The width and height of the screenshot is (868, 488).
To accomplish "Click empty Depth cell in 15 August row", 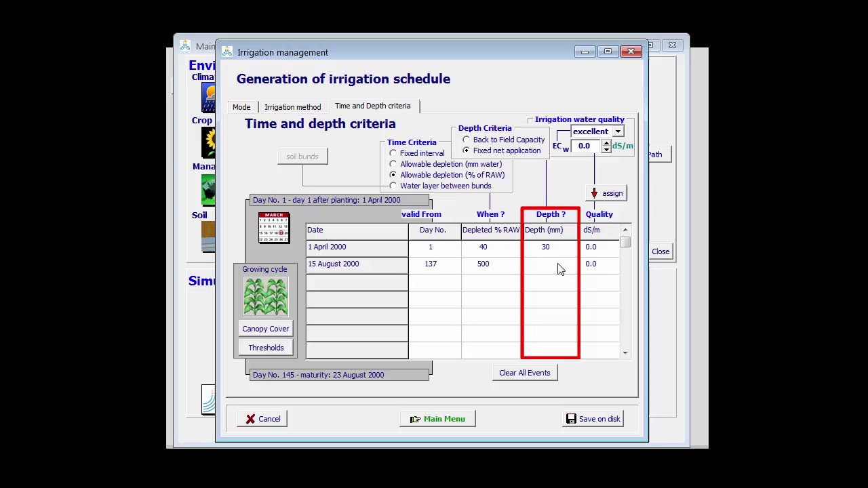I will pyautogui.click(x=550, y=264).
